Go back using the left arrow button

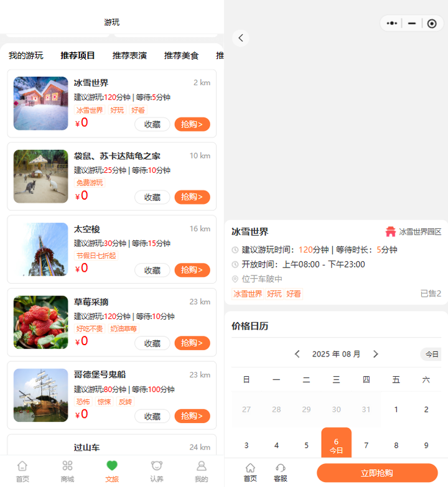pyautogui.click(x=240, y=38)
